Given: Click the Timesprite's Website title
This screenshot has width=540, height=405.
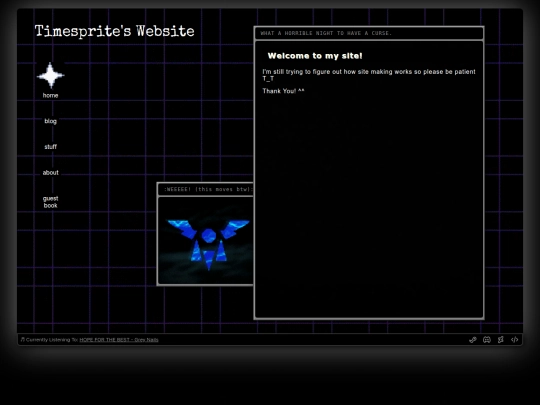Looking at the screenshot, I should (114, 31).
